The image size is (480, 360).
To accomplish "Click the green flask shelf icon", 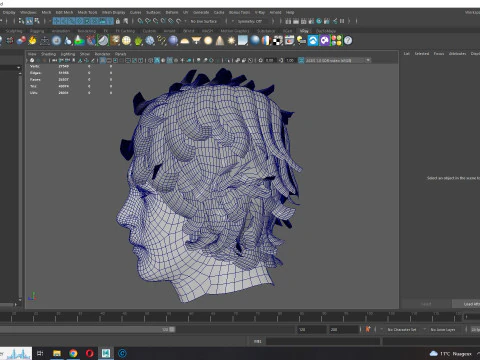I will tap(79, 41).
